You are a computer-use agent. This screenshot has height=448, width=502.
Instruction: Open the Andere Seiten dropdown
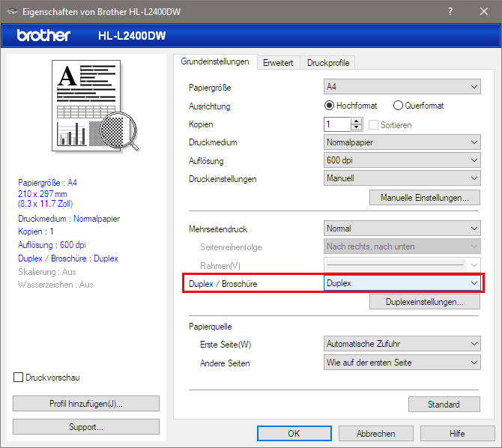(x=402, y=363)
